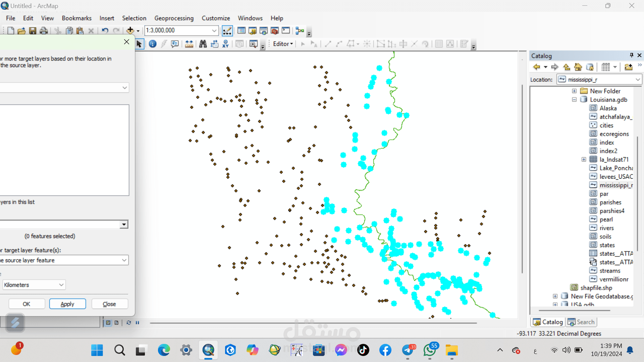Image resolution: width=644 pixels, height=362 pixels.
Task: Click the OK button in dialog
Action: (x=26, y=304)
